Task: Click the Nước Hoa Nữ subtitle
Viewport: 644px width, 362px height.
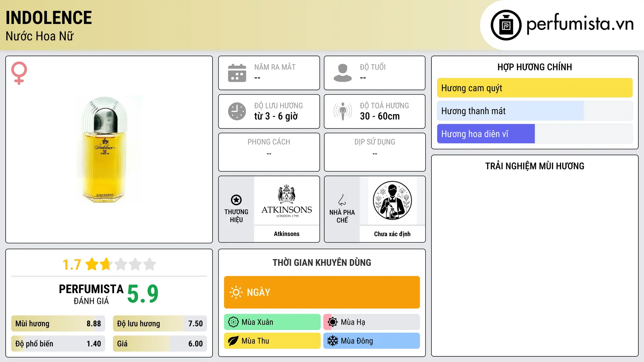Action: [x=40, y=36]
